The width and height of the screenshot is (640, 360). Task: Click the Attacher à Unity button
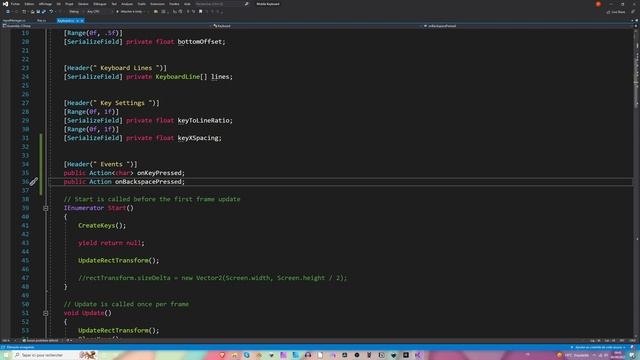[x=130, y=11]
